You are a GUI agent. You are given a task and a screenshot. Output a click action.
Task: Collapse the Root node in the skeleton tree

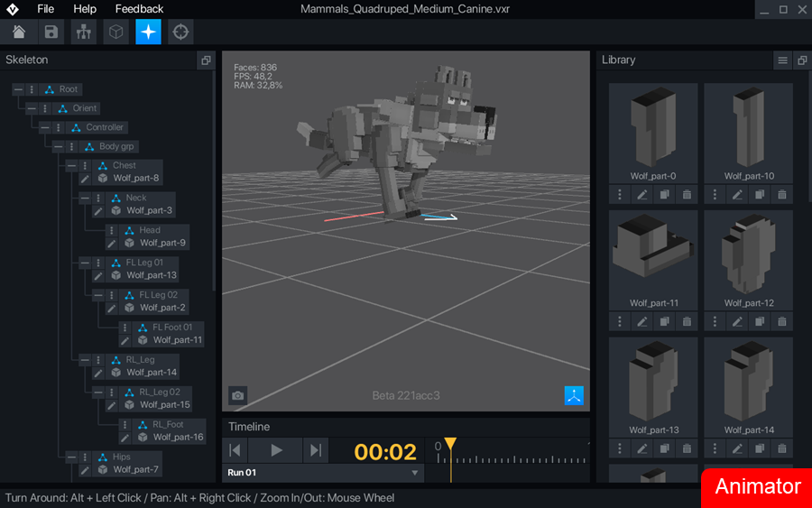click(19, 89)
